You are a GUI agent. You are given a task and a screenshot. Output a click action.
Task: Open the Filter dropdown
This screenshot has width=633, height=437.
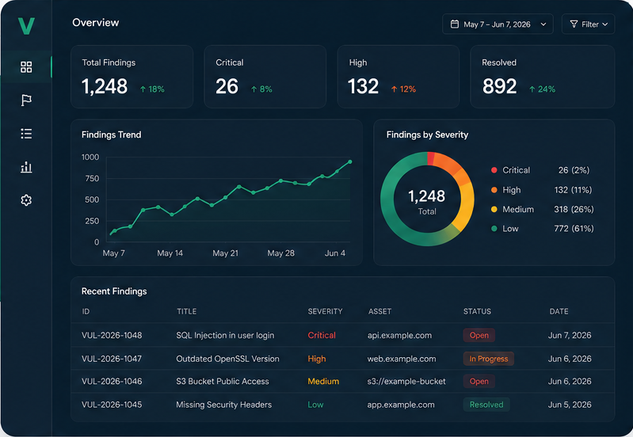588,24
